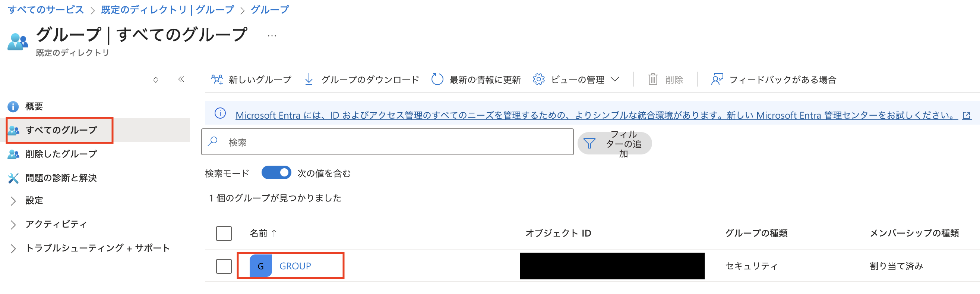Open 削除したグループ in sidebar
Image resolution: width=980 pixels, height=294 pixels.
(60, 154)
